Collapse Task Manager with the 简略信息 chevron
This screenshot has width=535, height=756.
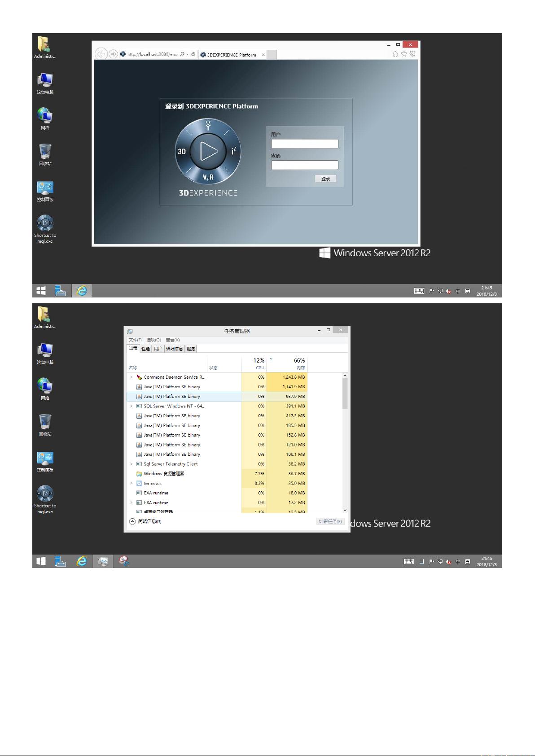click(x=132, y=521)
